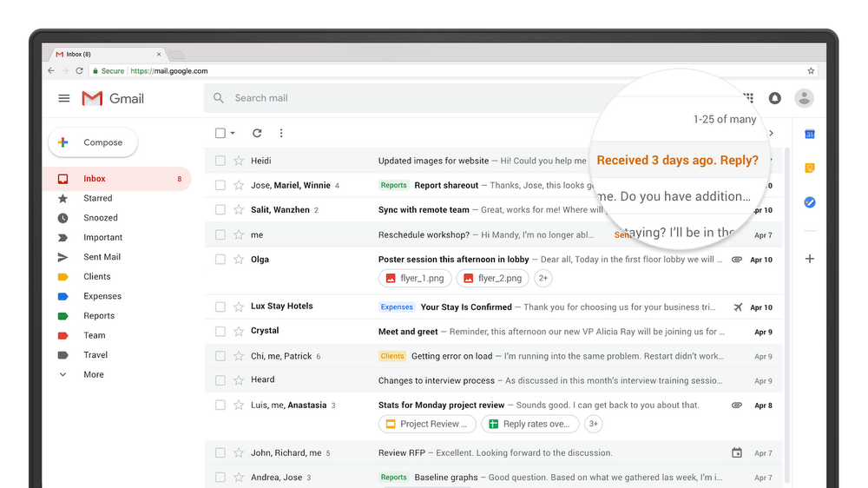Click the add-ons plus icon
Image resolution: width=868 pixels, height=488 pixels.
pos(809,259)
